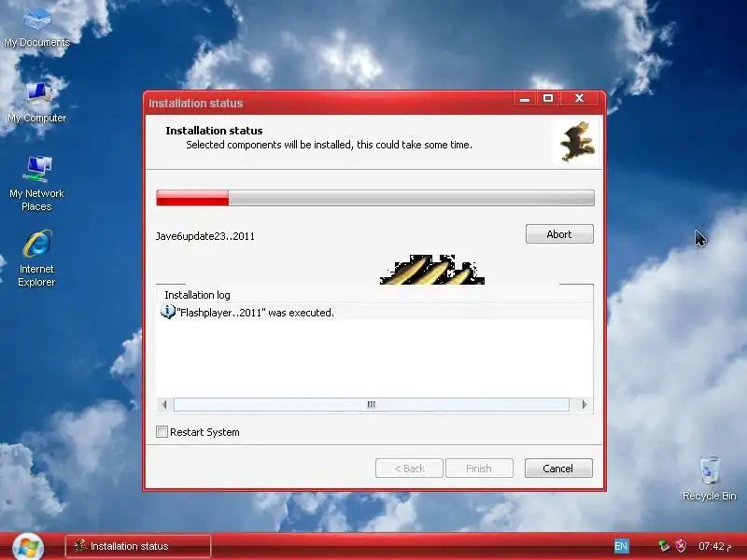Click the log scroll right arrow
The width and height of the screenshot is (747, 560).
coord(585,405)
